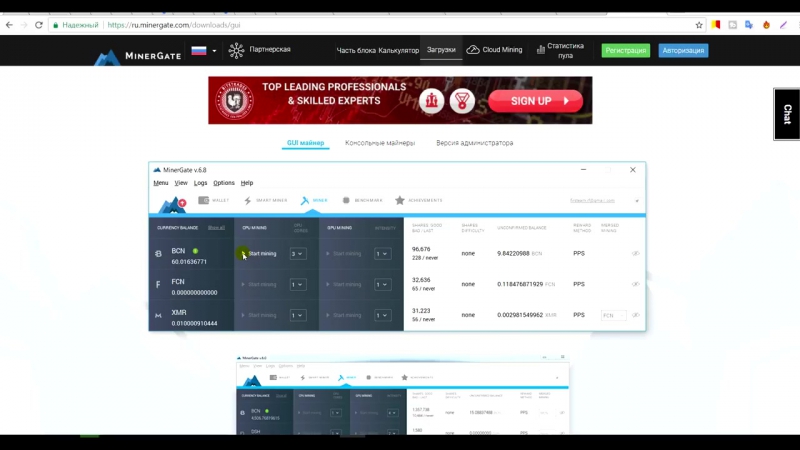Switch to Версия администратора tab

[x=474, y=143]
